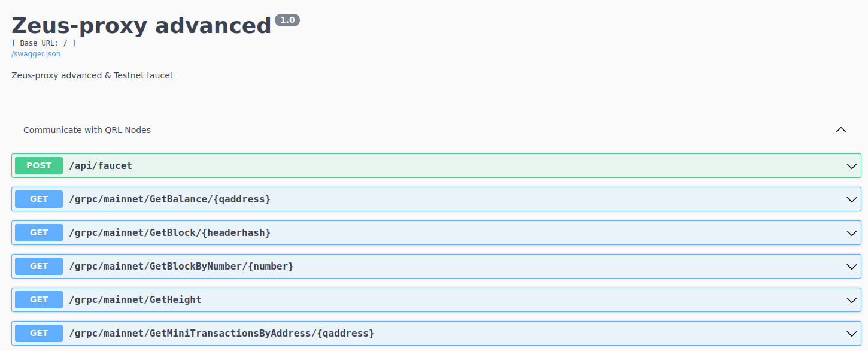
Task: Expand the GetHeight endpoint chevron
Action: pos(852,300)
